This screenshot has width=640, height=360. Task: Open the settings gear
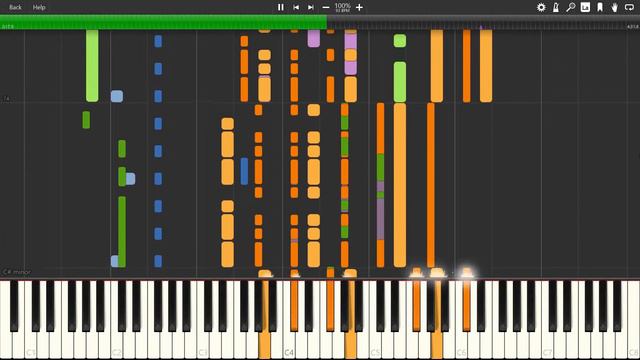pyautogui.click(x=541, y=7)
